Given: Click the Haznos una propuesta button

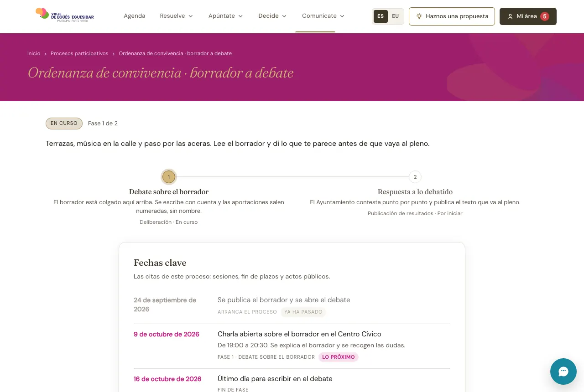Looking at the screenshot, I should (452, 16).
